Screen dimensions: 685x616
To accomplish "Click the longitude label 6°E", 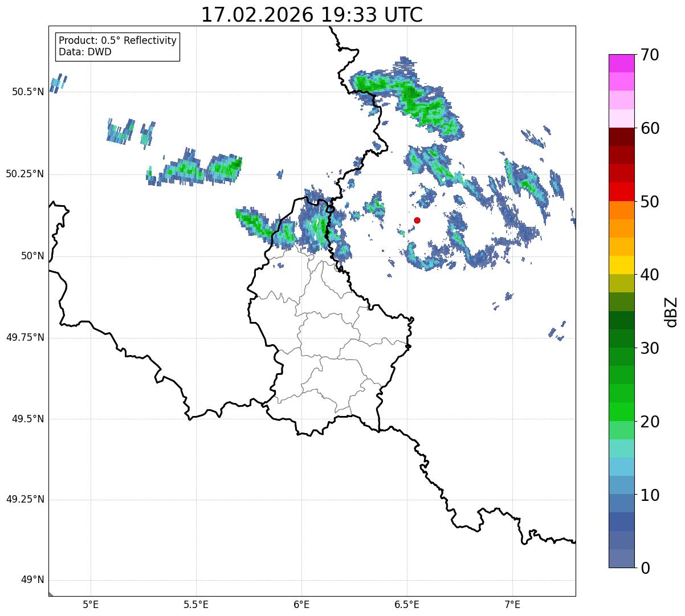I will (301, 604).
